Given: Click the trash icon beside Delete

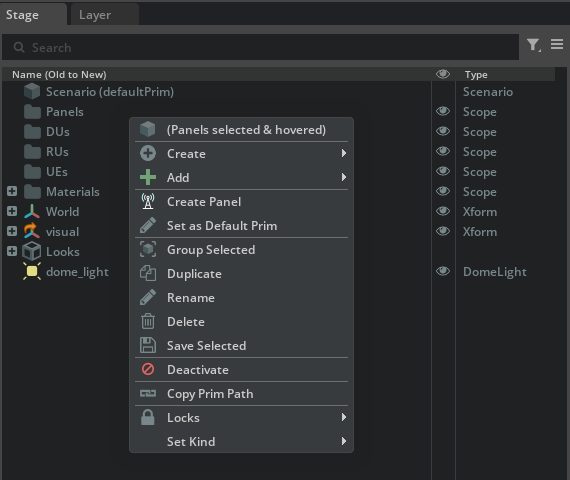Looking at the screenshot, I should tap(148, 321).
